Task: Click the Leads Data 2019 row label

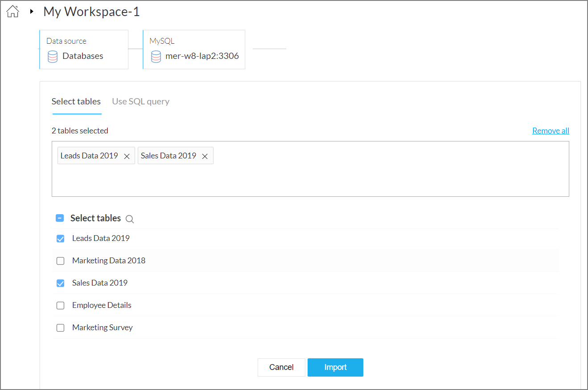Action: click(101, 238)
